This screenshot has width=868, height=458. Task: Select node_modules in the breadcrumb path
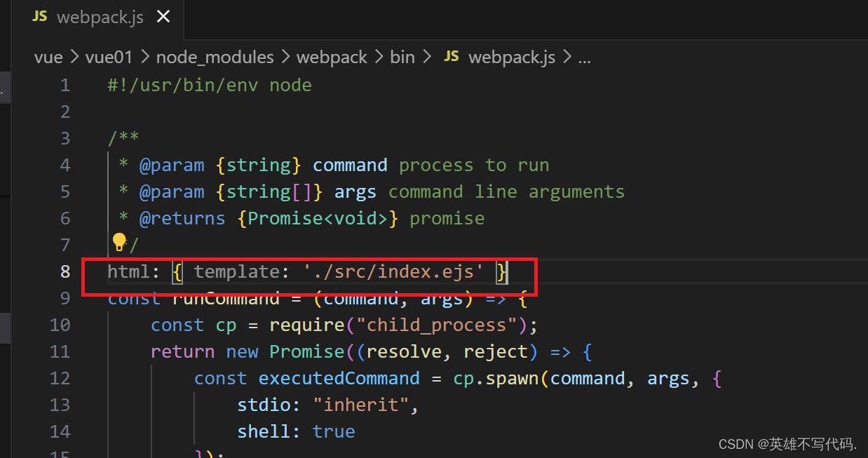215,57
